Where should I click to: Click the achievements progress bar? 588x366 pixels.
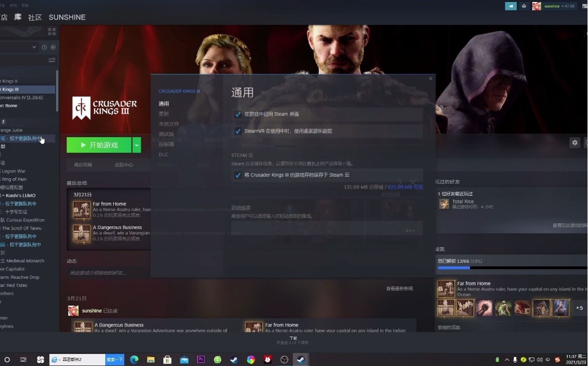[511, 268]
